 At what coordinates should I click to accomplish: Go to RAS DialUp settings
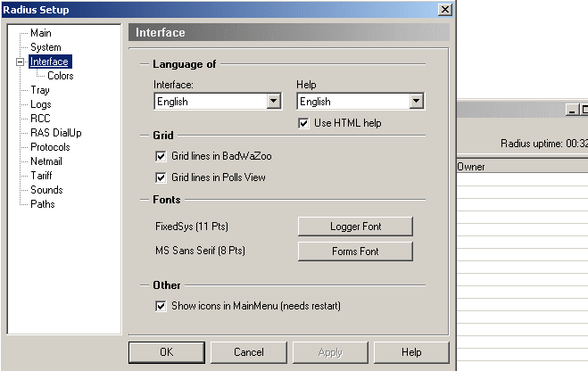click(x=56, y=133)
